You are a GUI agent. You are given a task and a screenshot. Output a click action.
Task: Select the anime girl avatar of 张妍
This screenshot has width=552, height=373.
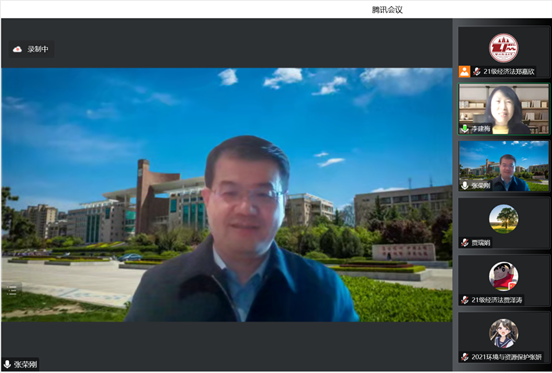503,333
